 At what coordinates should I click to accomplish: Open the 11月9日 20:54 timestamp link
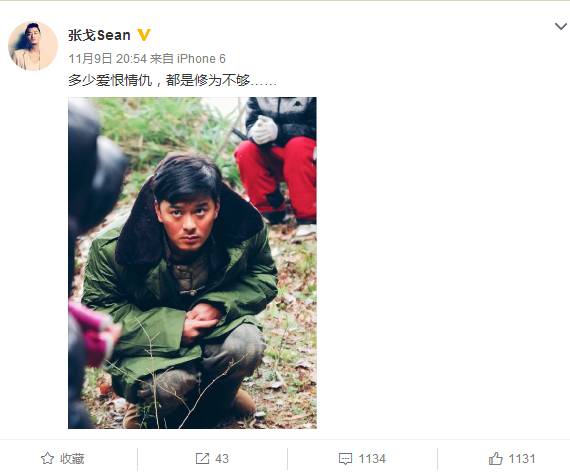108,59
